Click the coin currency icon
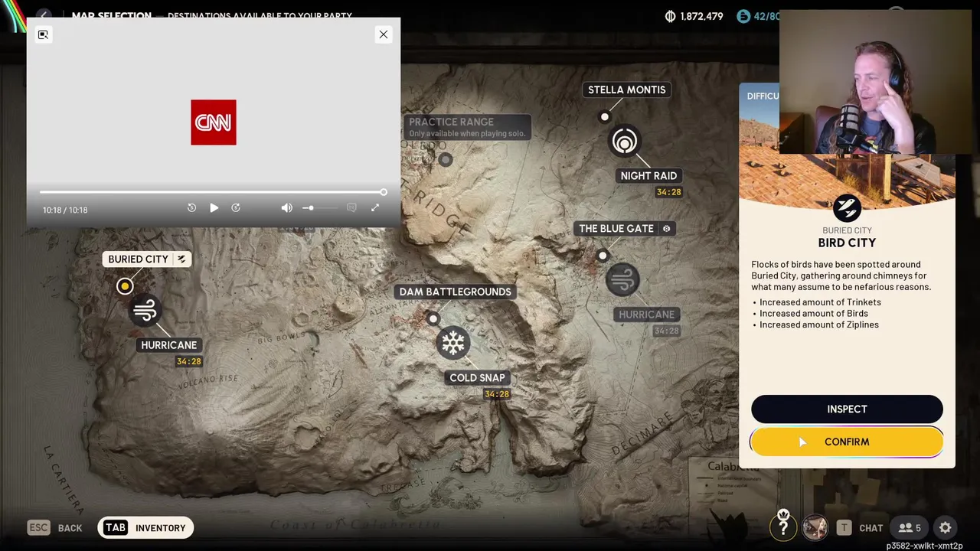 [x=671, y=16]
